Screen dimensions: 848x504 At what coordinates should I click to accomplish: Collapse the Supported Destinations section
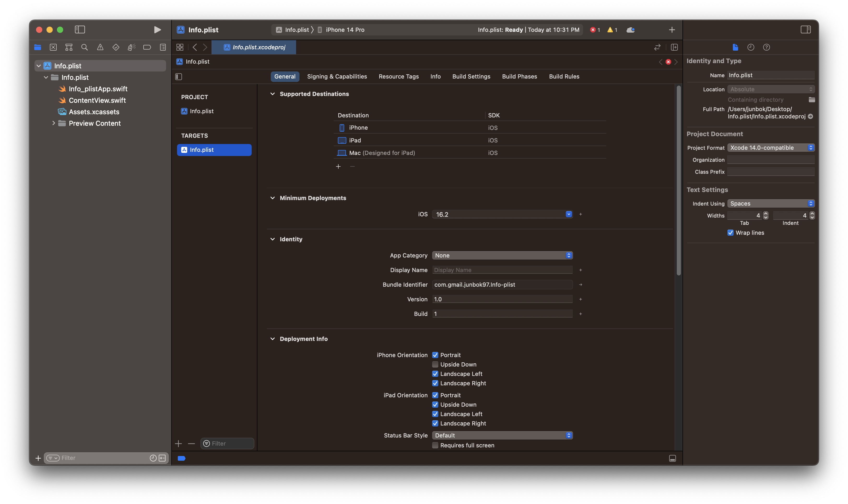273,94
